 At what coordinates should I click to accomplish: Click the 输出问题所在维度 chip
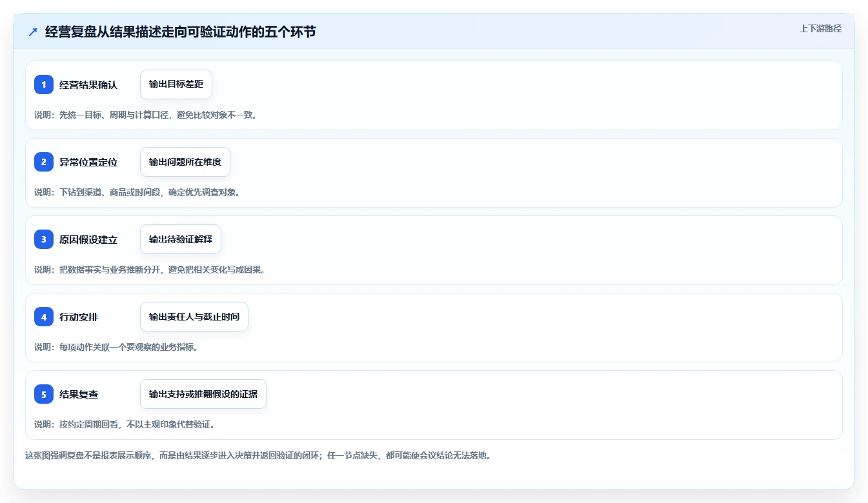pyautogui.click(x=185, y=162)
